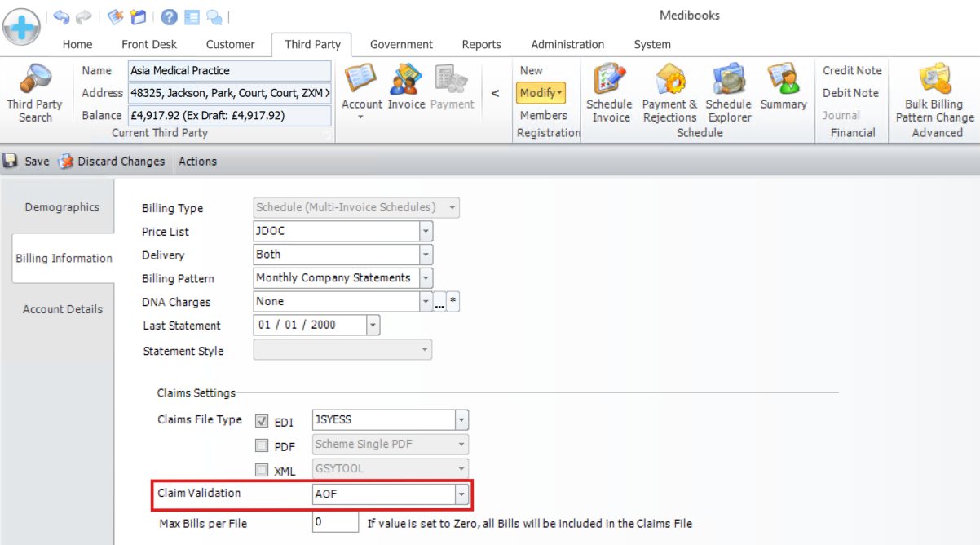
Task: Open the Modify registration dropdown
Action: (x=539, y=93)
